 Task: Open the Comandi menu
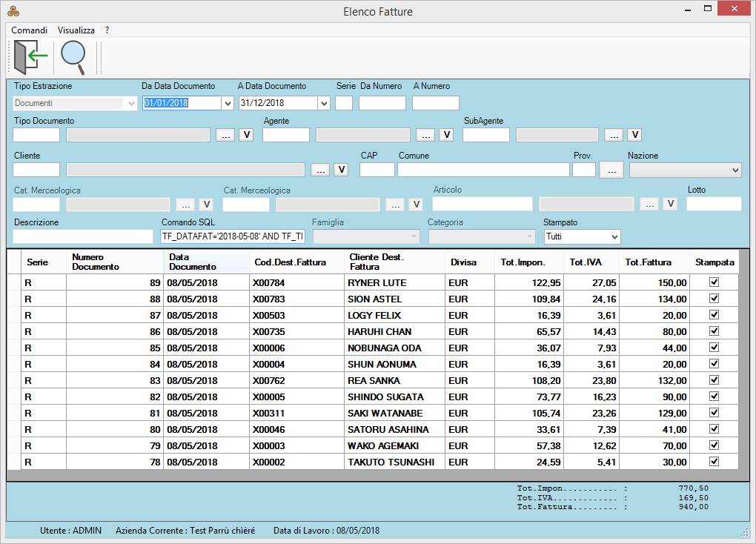30,30
